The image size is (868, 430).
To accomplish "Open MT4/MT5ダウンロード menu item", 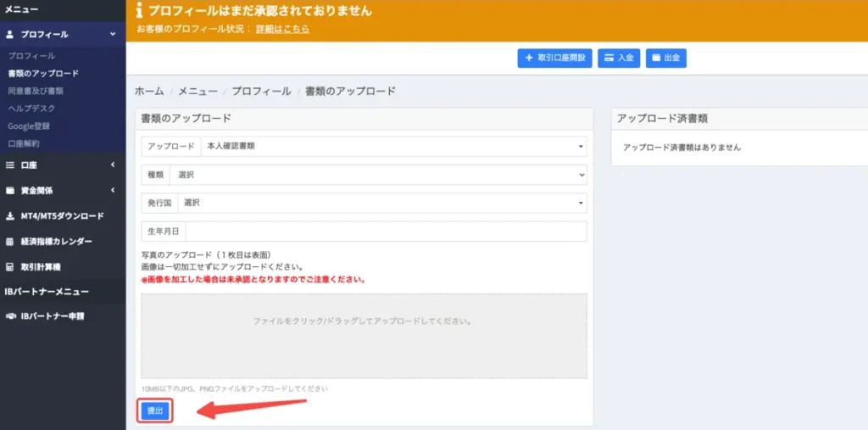I will click(x=63, y=216).
